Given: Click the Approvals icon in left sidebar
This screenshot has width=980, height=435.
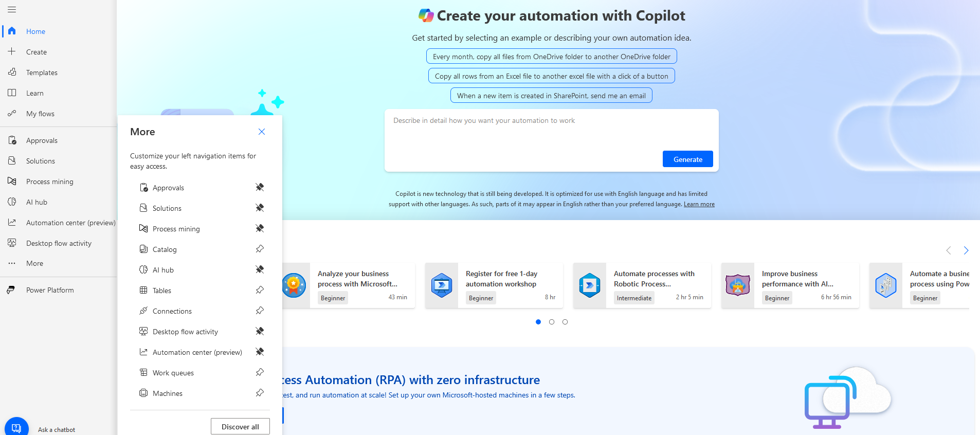Looking at the screenshot, I should (x=12, y=140).
